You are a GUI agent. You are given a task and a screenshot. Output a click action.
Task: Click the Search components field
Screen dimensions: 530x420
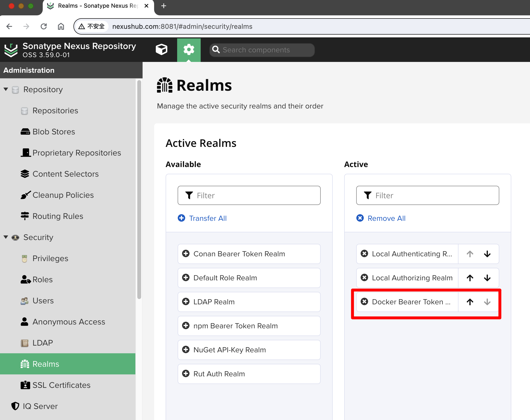coord(262,50)
